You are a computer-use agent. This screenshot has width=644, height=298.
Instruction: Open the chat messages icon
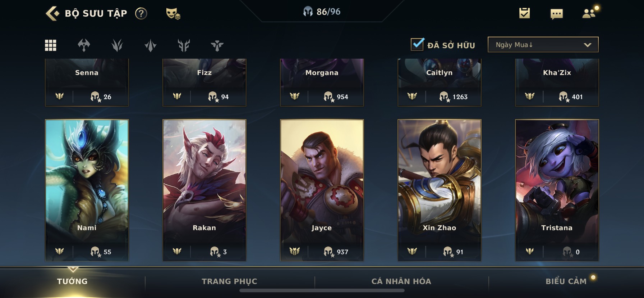[556, 14]
